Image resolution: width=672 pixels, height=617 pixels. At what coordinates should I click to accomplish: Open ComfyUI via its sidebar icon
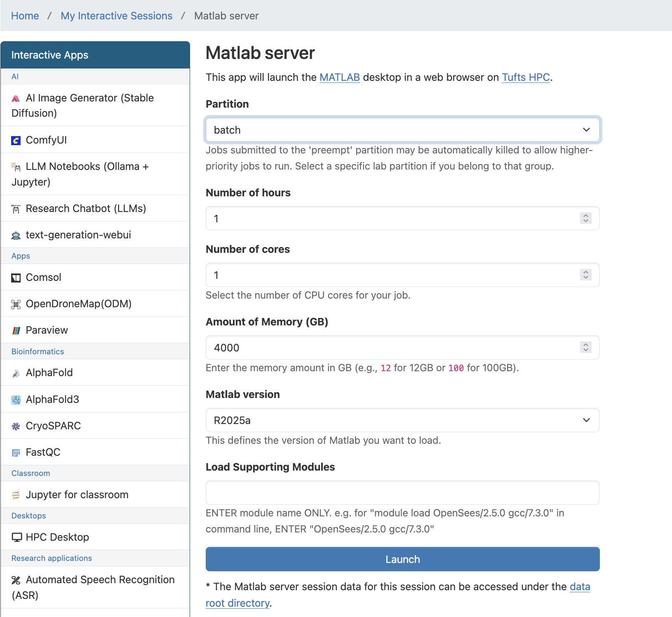coord(16,141)
